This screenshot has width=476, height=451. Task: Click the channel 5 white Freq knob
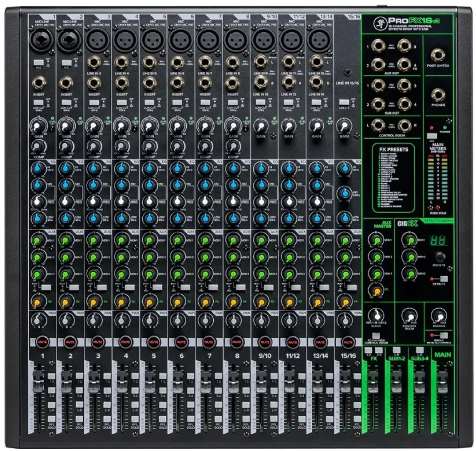pyautogui.click(x=149, y=201)
